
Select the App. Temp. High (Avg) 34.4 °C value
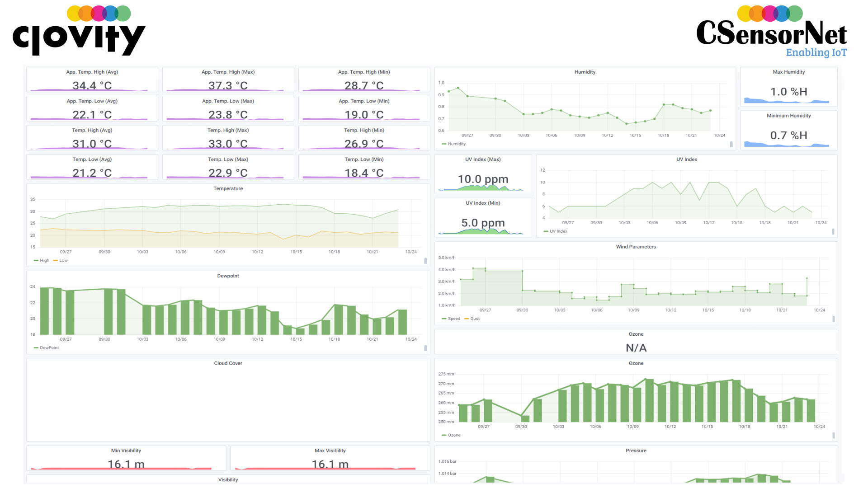[92, 85]
